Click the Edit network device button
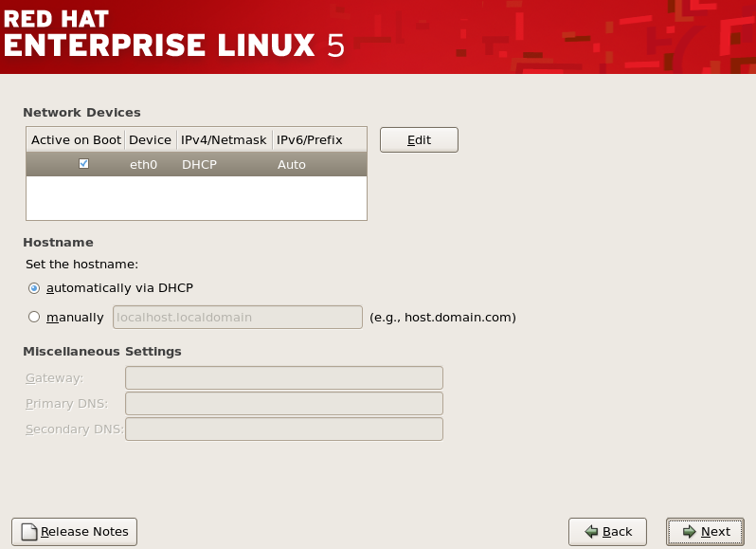Viewport: 756px width, 549px height. (x=419, y=140)
